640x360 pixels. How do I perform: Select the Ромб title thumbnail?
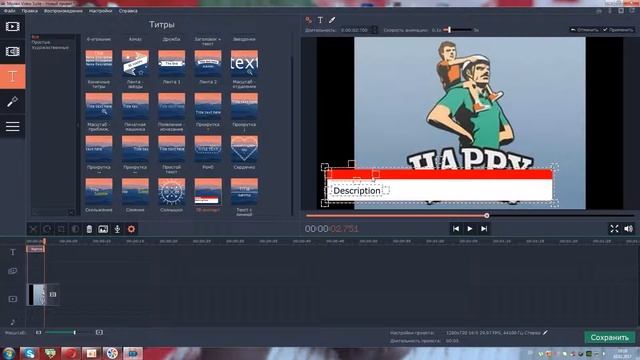click(x=208, y=149)
